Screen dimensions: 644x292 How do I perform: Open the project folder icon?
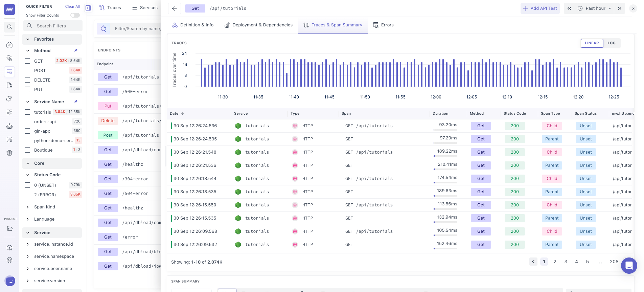coord(9,228)
